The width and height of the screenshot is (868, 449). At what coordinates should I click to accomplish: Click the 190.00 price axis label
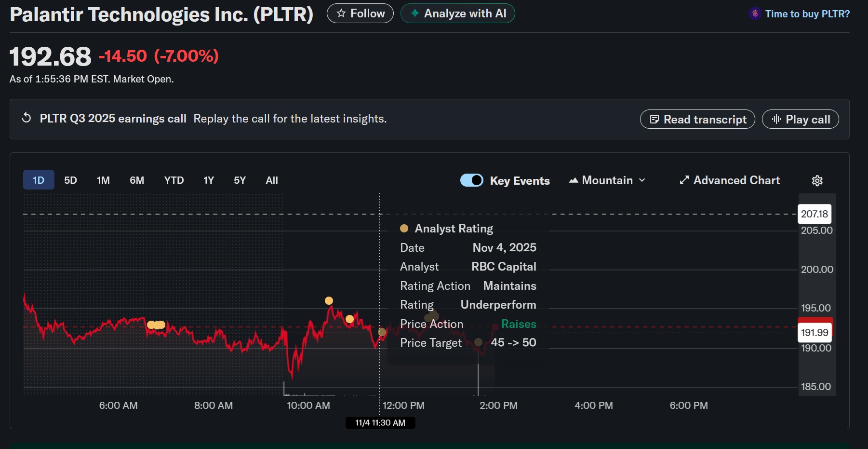pos(816,348)
